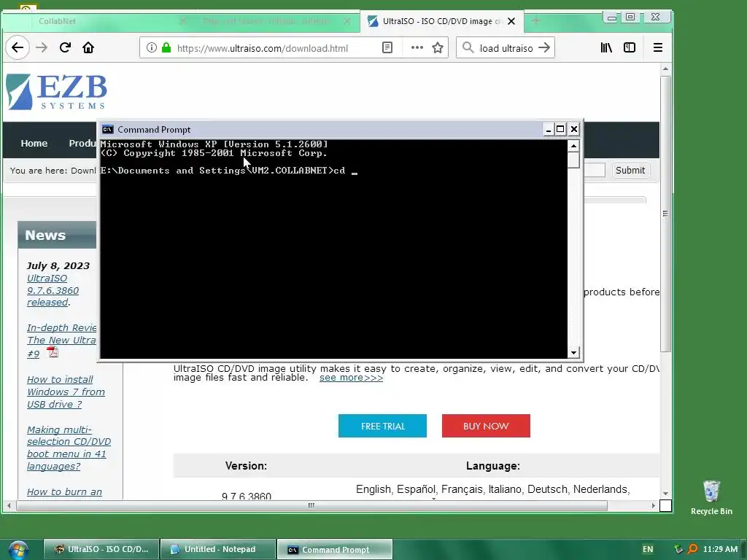
Task: Click the Command Prompt title bar icon
Action: tap(108, 130)
